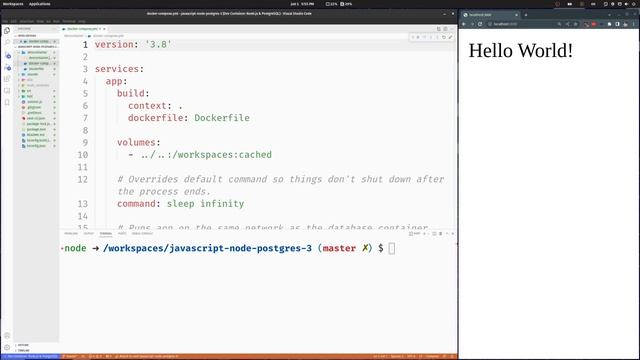Viewport: 640px width, 360px height.
Task: Open the Search view in activity bar
Action: pyautogui.click(x=7, y=42)
